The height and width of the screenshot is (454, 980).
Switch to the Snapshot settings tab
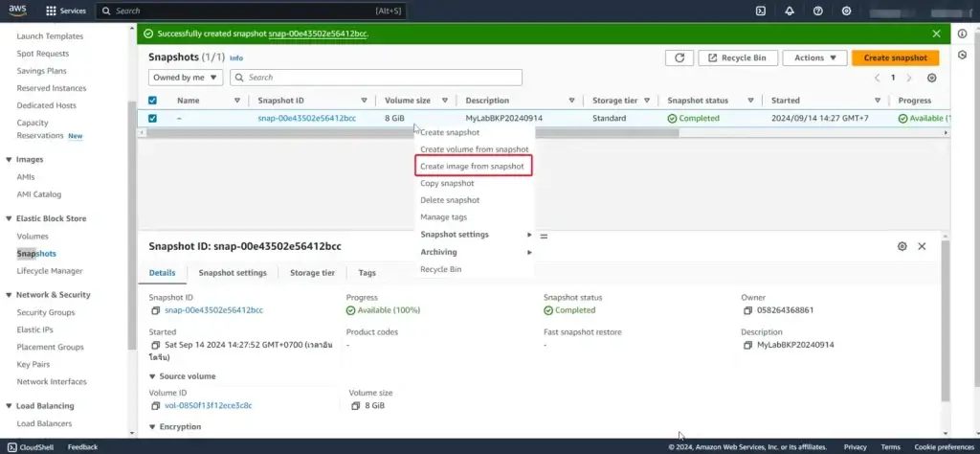coord(233,273)
